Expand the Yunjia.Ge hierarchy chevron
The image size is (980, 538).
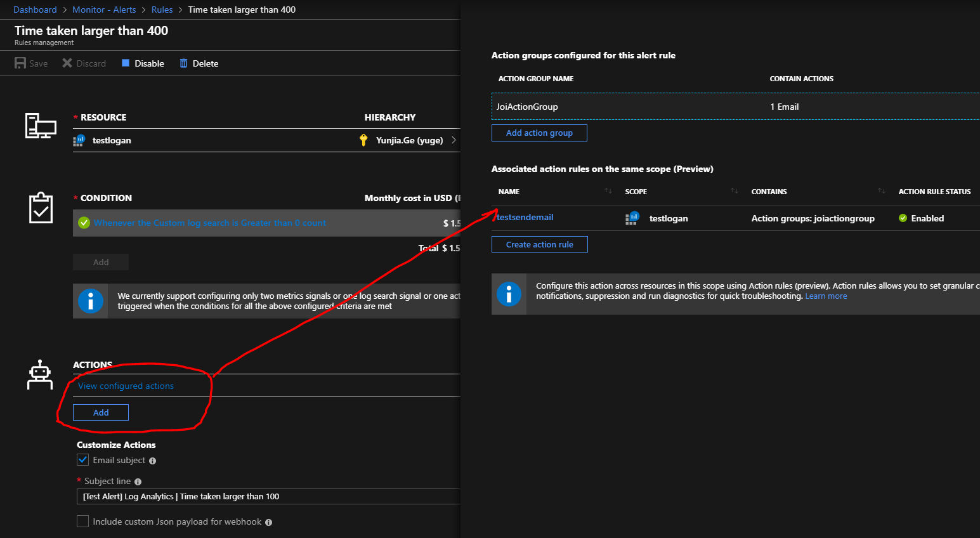454,140
